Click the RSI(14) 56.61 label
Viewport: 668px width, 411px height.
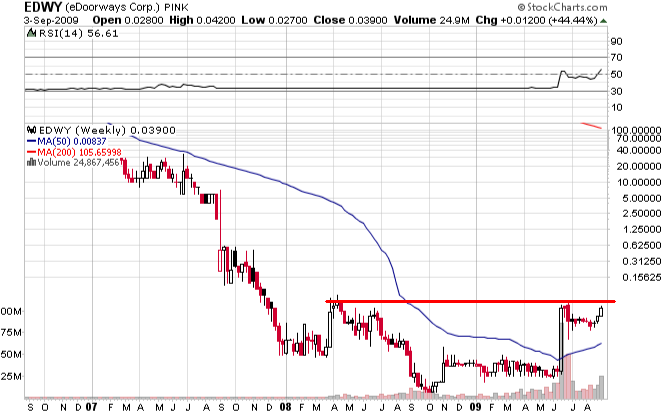click(x=78, y=33)
